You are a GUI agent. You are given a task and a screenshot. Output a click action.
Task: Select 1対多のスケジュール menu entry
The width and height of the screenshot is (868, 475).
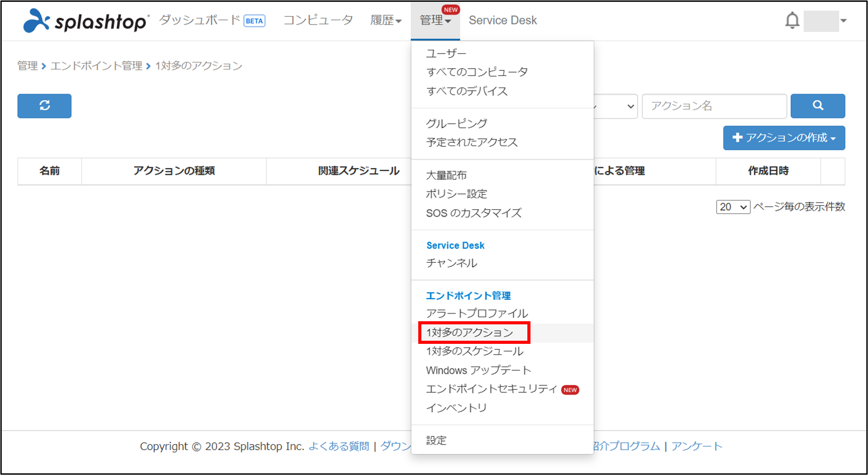coord(475,351)
